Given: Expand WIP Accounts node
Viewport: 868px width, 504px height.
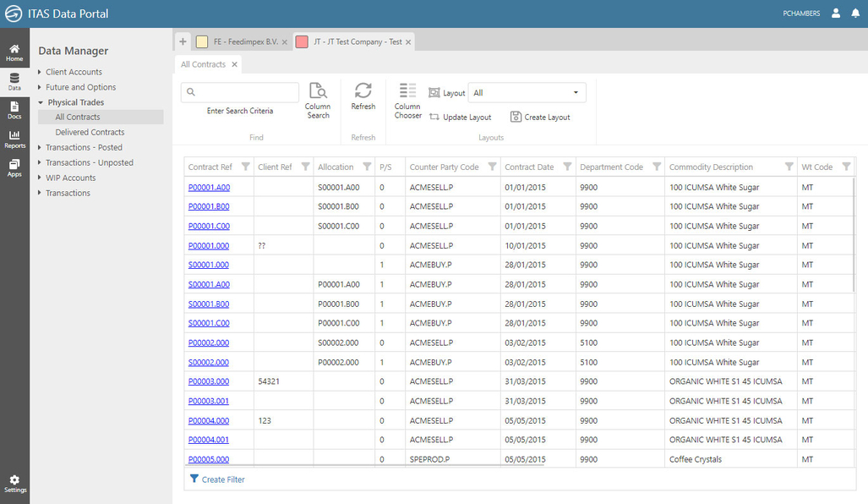Looking at the screenshot, I should (x=40, y=178).
